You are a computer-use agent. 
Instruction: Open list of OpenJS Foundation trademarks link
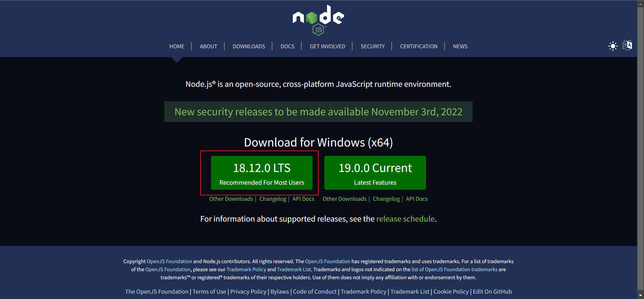coord(454,270)
